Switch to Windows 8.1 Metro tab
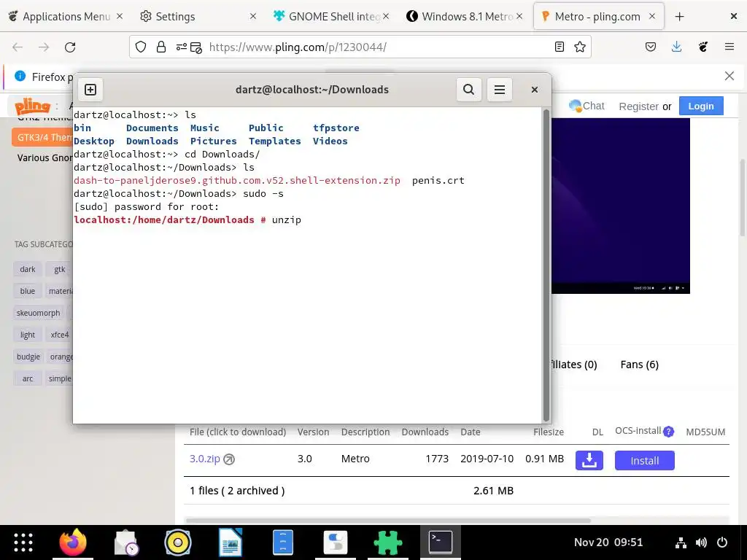The height and width of the screenshot is (560, 747). (x=465, y=17)
